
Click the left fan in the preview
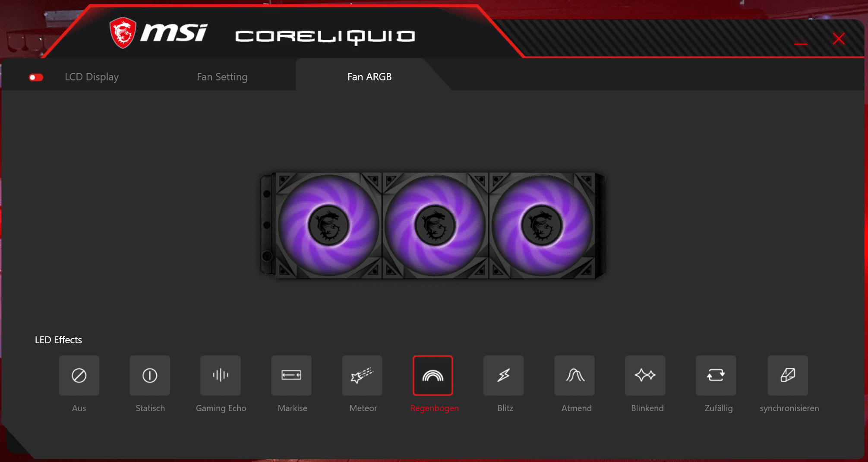(328, 225)
